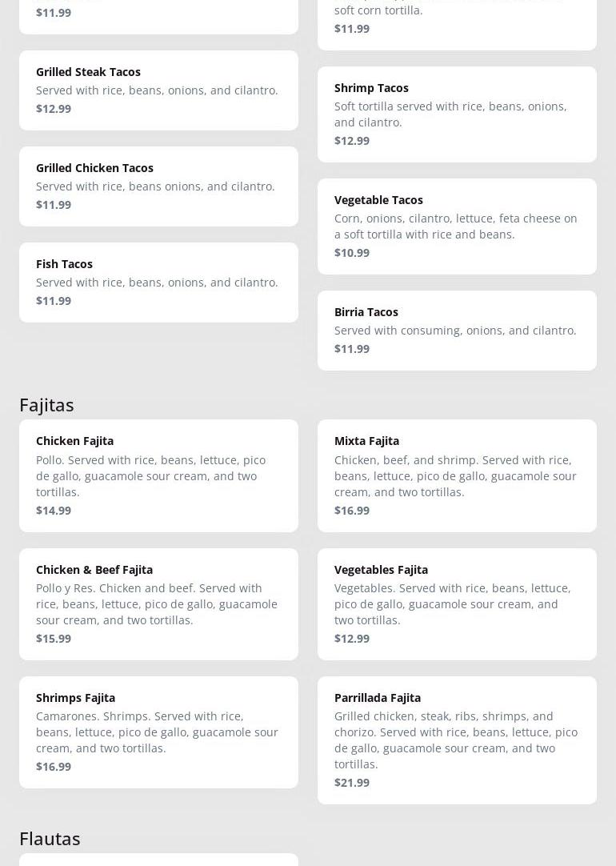Select the Grilled Chicken Tacos card

click(x=158, y=186)
